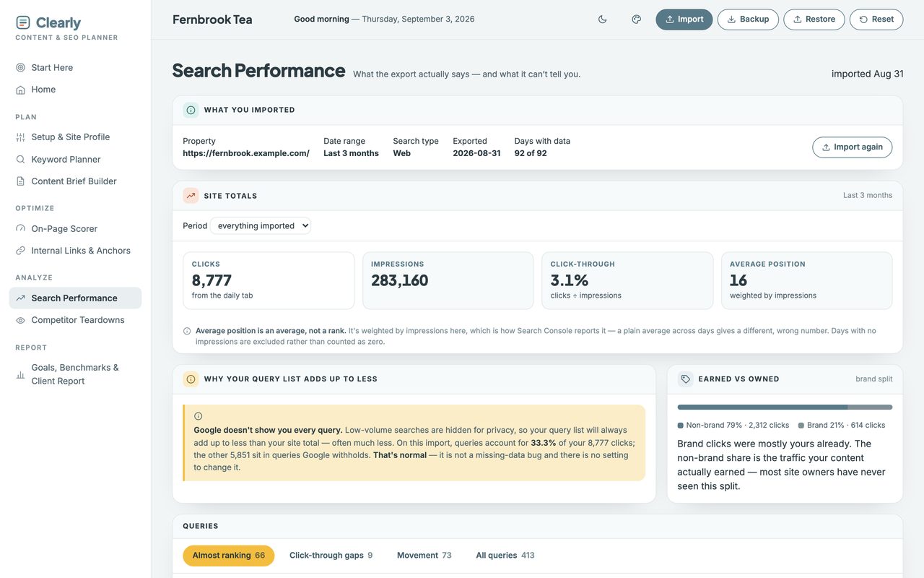The width and height of the screenshot is (924, 578).
Task: Click the Internal Links chain icon
Action: [20, 251]
